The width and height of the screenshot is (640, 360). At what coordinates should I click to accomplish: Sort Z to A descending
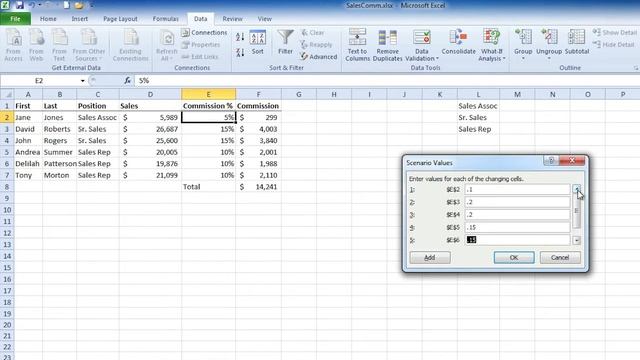[x=240, y=52]
